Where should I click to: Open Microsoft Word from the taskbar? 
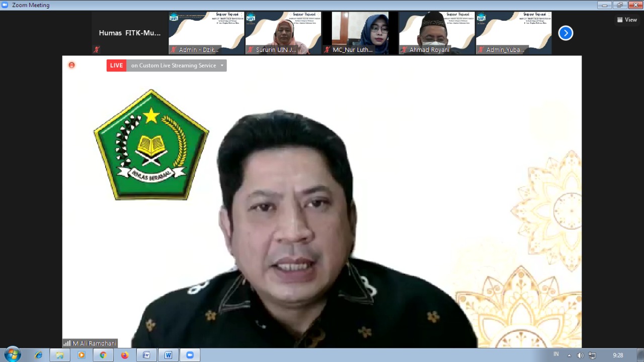(x=168, y=355)
